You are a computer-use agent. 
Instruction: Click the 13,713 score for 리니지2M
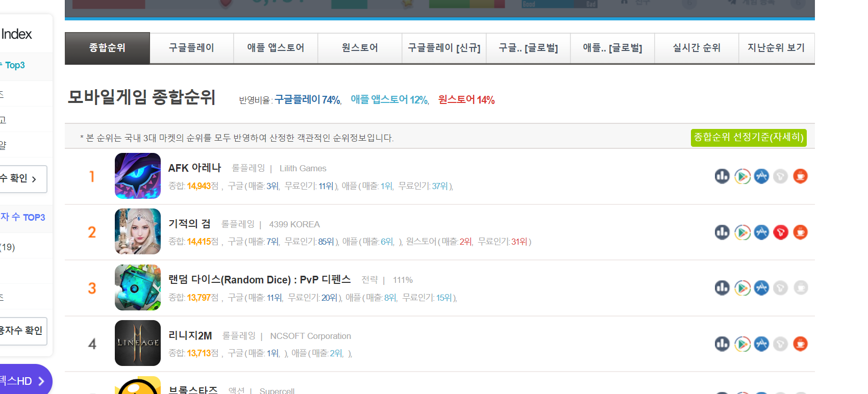[x=199, y=353]
